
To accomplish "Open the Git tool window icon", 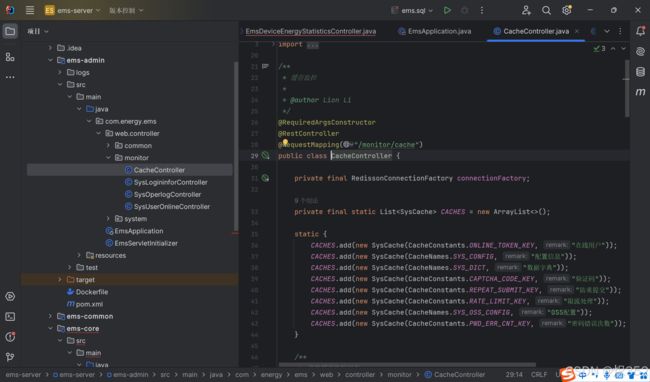I will tap(10, 357).
